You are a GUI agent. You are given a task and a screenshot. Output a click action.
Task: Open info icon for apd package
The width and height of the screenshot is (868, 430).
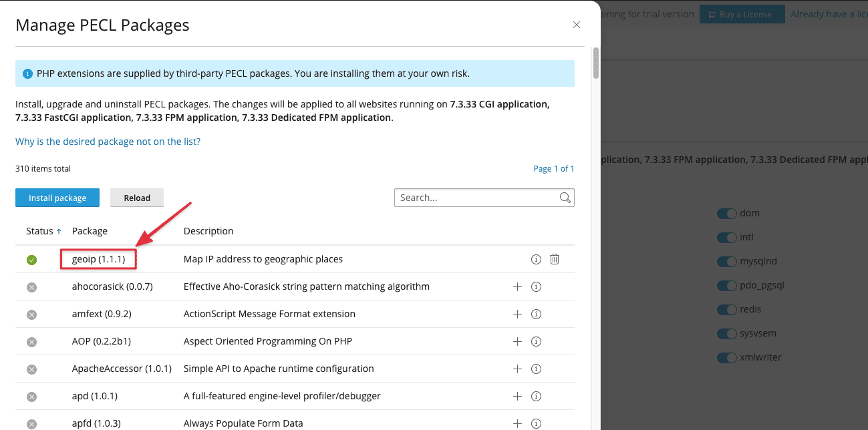tap(535, 396)
